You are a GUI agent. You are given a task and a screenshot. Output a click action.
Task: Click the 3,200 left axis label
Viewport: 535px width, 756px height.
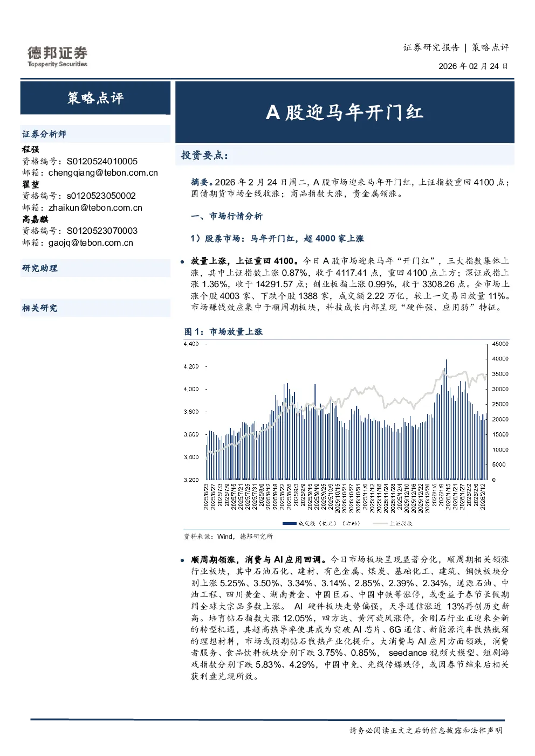point(191,480)
